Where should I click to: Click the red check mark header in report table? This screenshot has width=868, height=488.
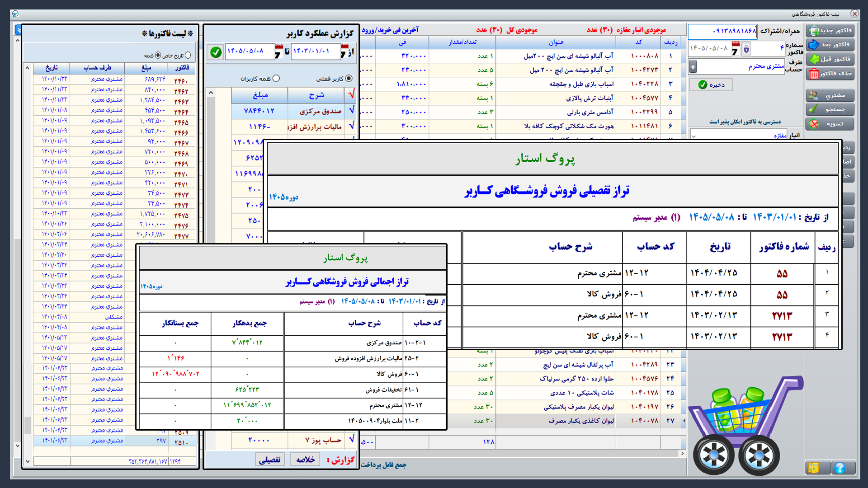(351, 94)
